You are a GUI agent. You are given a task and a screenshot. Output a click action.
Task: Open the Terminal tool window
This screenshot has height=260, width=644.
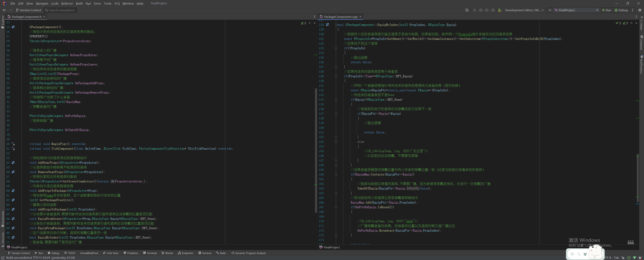pos(150,253)
